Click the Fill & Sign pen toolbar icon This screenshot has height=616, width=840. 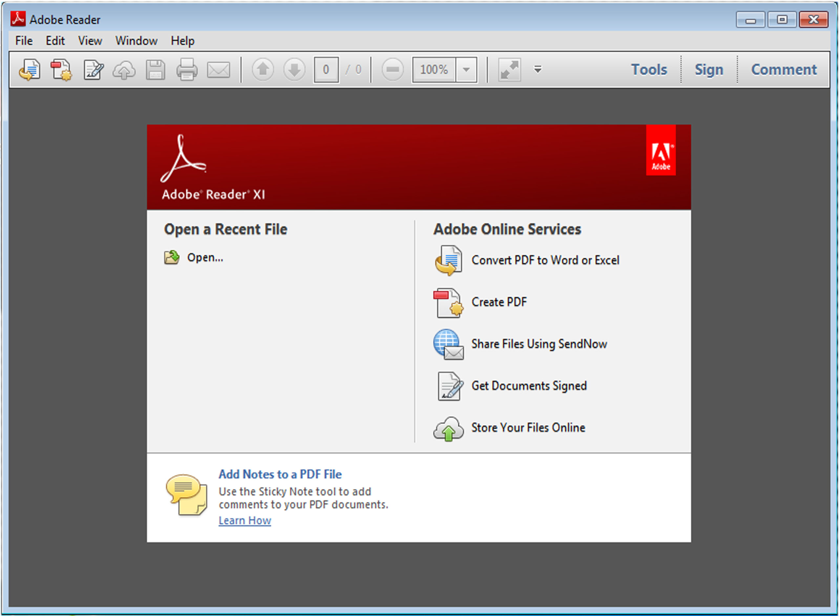tap(93, 69)
